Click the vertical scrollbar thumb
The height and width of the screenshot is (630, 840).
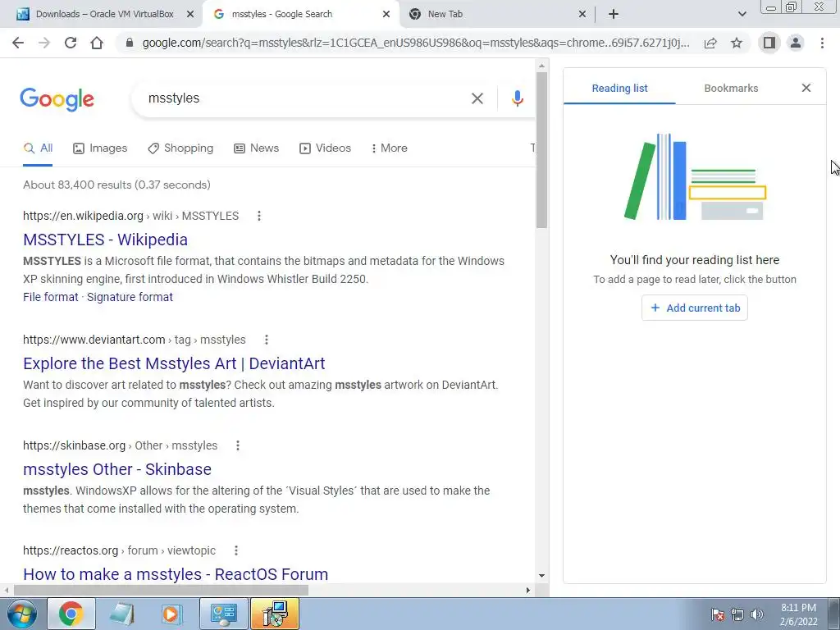(541, 150)
